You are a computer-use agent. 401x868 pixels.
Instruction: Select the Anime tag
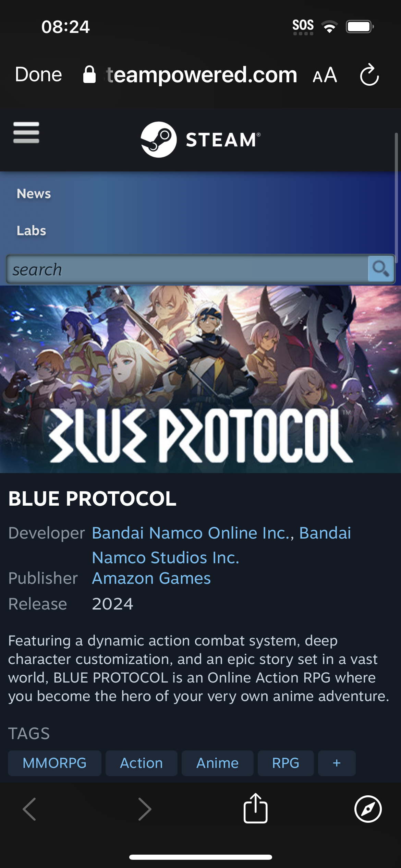coord(218,763)
